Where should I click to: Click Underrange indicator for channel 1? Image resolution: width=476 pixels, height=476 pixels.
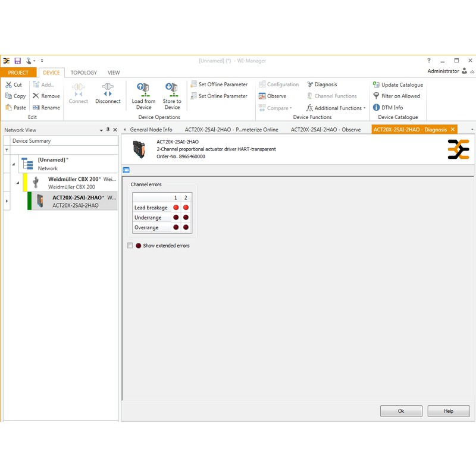tap(176, 217)
